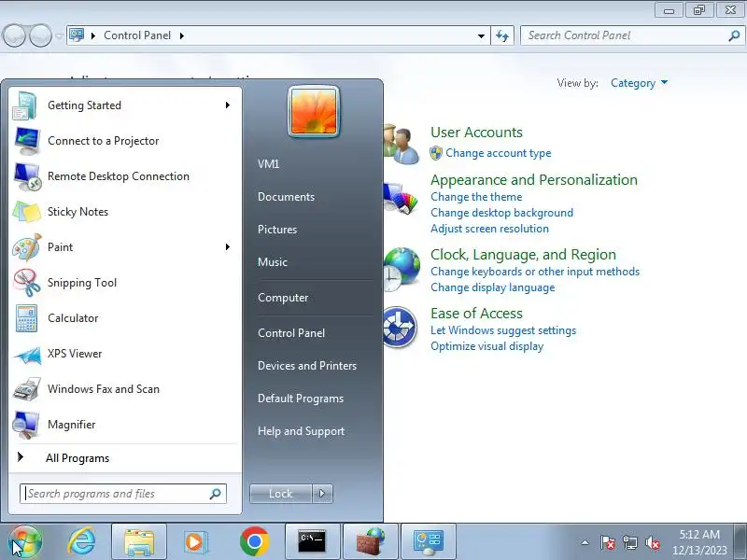The height and width of the screenshot is (560, 747).
Task: Click Clock, Language, and Region globe icon
Action: [x=402, y=270]
